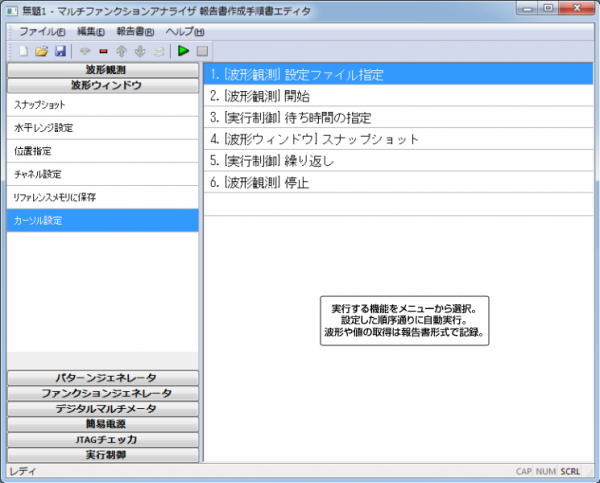
Task: Open the ファイル(F) menu
Action: tap(42, 32)
